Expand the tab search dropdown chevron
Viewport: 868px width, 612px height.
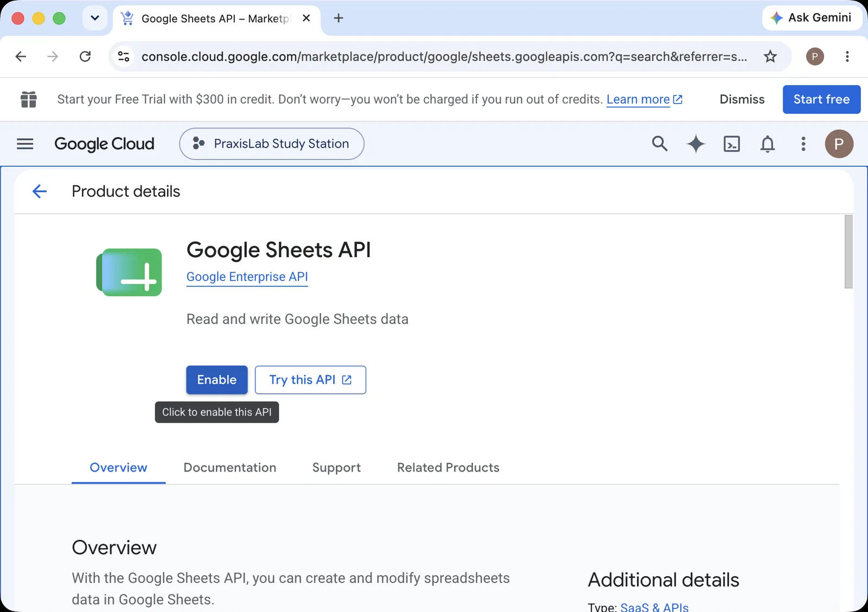(95, 18)
